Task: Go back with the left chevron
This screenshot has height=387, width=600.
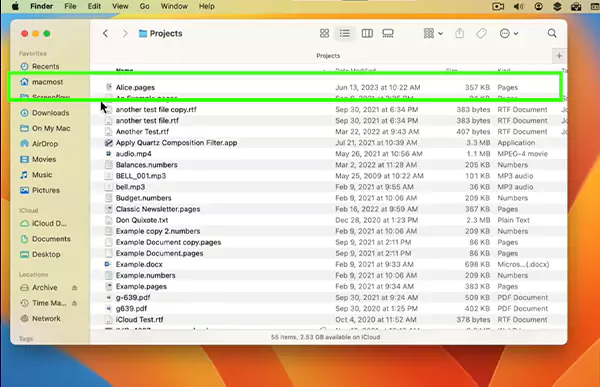Action: (106, 34)
